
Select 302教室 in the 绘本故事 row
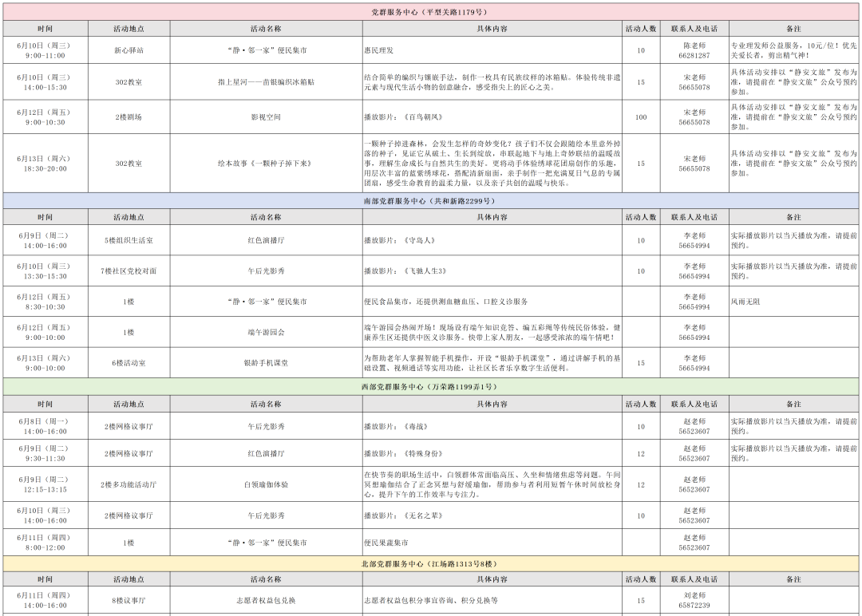pyautogui.click(x=129, y=164)
